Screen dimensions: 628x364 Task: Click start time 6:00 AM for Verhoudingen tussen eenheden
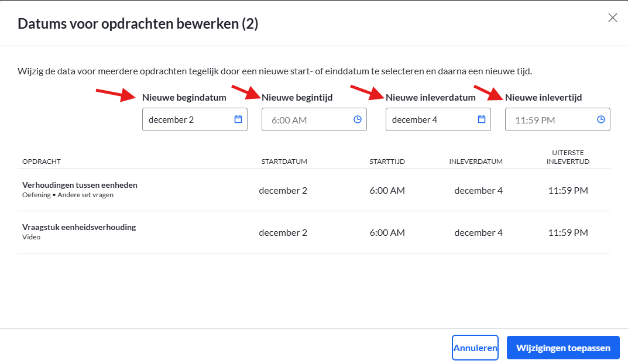(x=387, y=191)
